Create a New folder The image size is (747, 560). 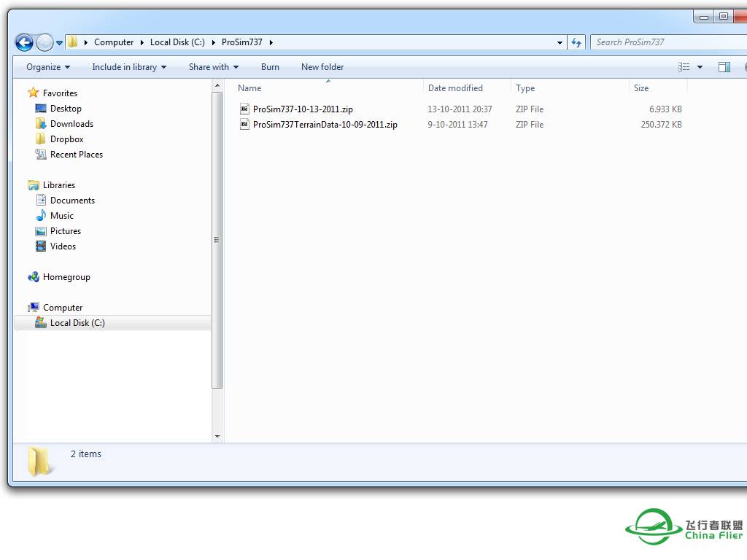coord(322,67)
